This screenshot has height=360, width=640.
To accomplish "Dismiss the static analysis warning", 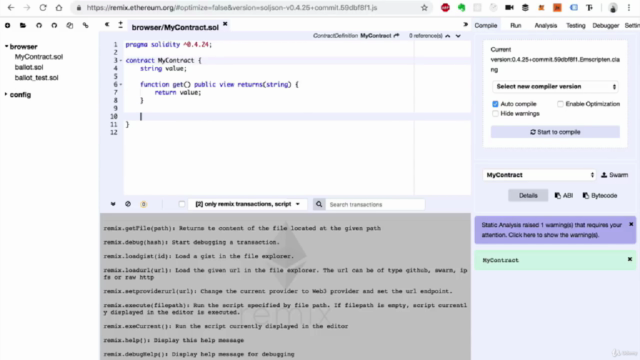I will pyautogui.click(x=631, y=224).
